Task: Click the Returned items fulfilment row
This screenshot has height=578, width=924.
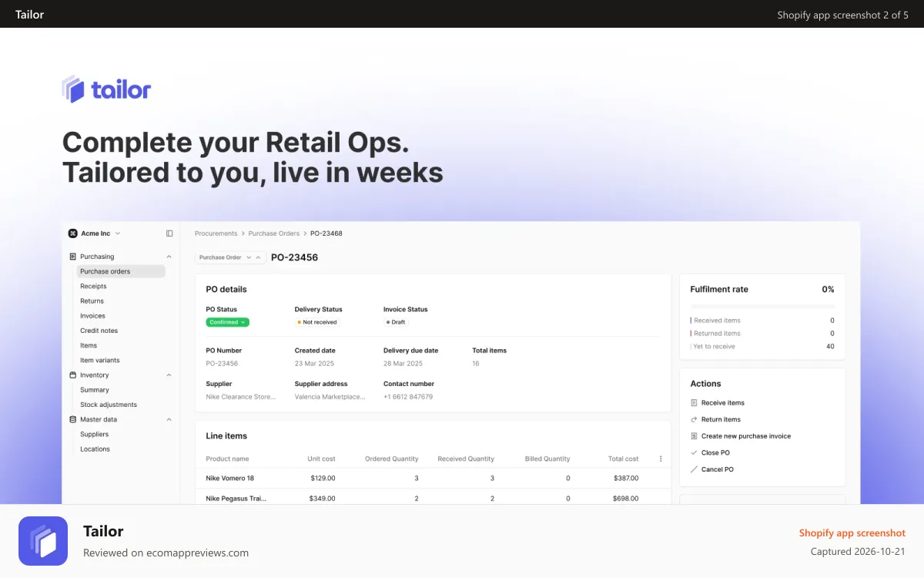Action: (x=762, y=334)
